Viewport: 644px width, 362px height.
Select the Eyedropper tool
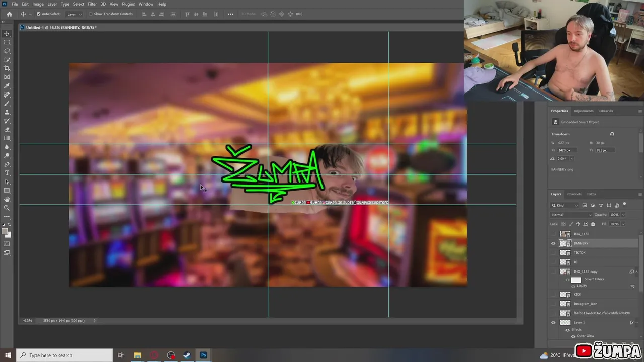[7, 86]
